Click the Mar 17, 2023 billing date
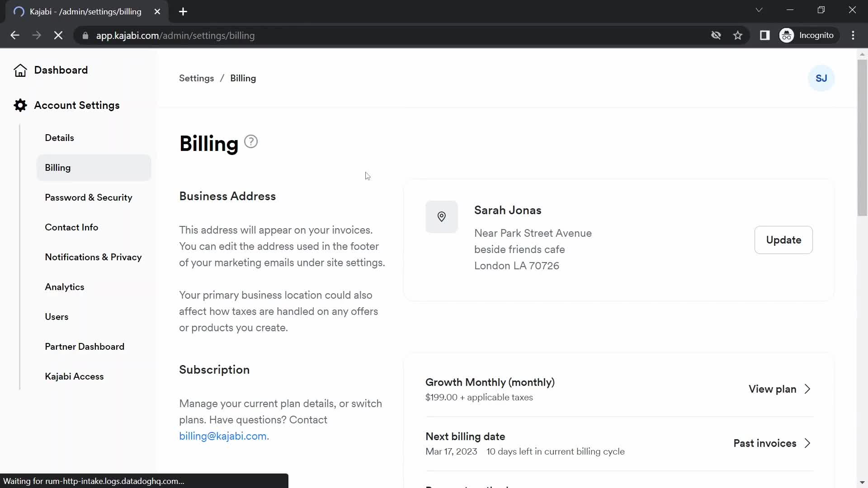The height and width of the screenshot is (488, 868). point(451,451)
